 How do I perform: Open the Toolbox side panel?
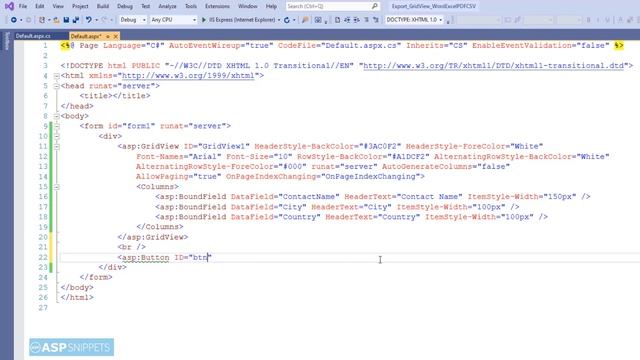tap(7, 41)
